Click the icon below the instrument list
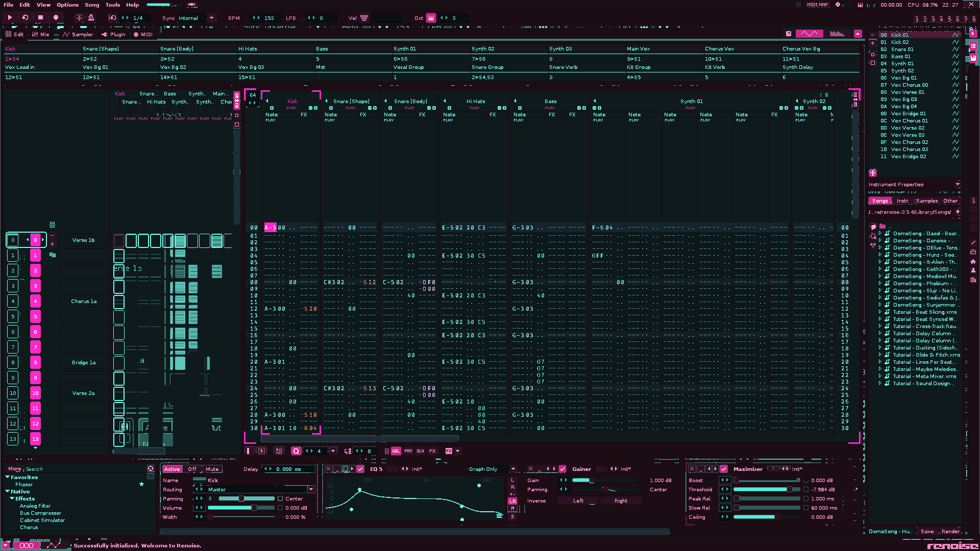The height and width of the screenshot is (551, 980). click(x=873, y=172)
